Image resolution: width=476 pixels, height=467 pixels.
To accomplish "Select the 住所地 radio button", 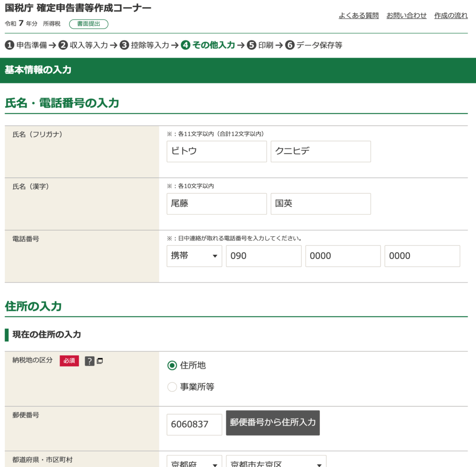I will (172, 366).
